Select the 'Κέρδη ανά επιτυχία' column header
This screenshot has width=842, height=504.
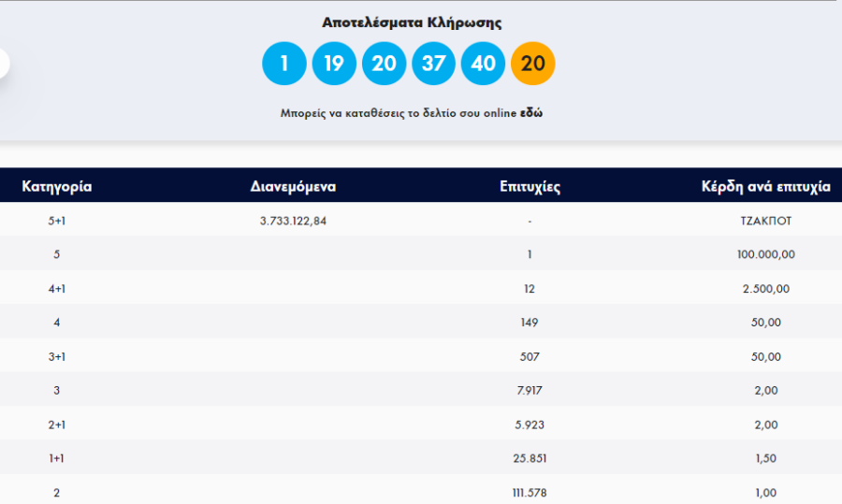pyautogui.click(x=765, y=186)
